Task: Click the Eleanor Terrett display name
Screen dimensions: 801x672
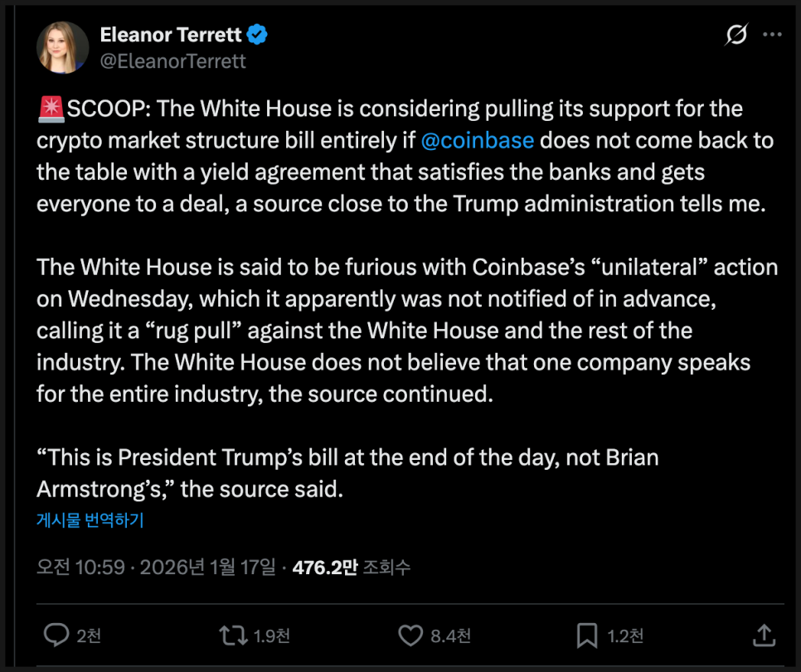Action: point(172,35)
